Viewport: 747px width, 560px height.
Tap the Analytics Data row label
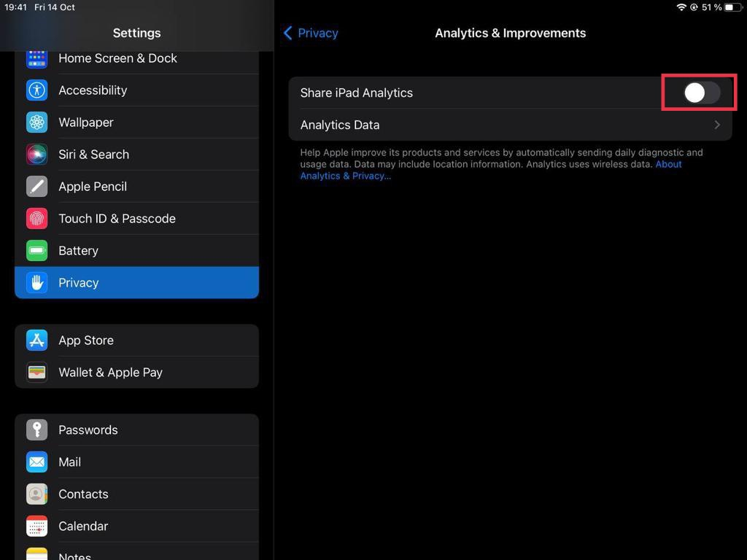tap(340, 125)
